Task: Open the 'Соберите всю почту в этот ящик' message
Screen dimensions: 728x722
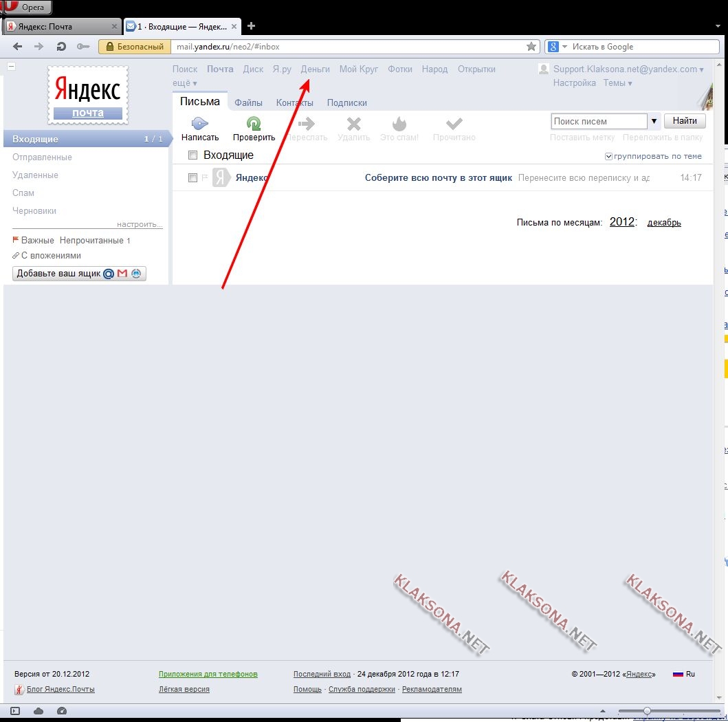Action: click(439, 177)
